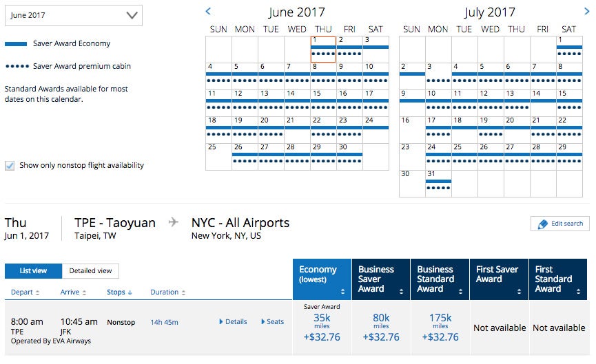The image size is (596, 364).
Task: Click the pencil icon in Edit search
Action: click(x=542, y=224)
